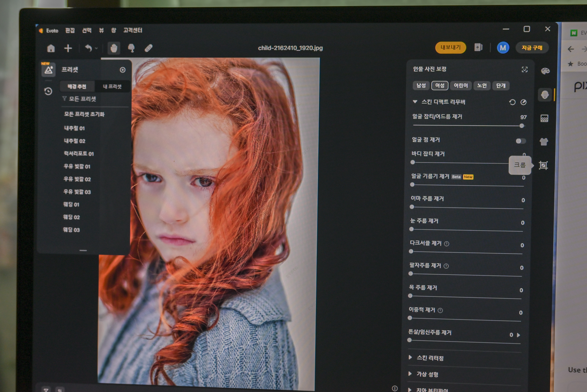Expand 튼살/임신주름 제거 arrow
Viewport: 587px width, 392px height.
click(x=519, y=335)
